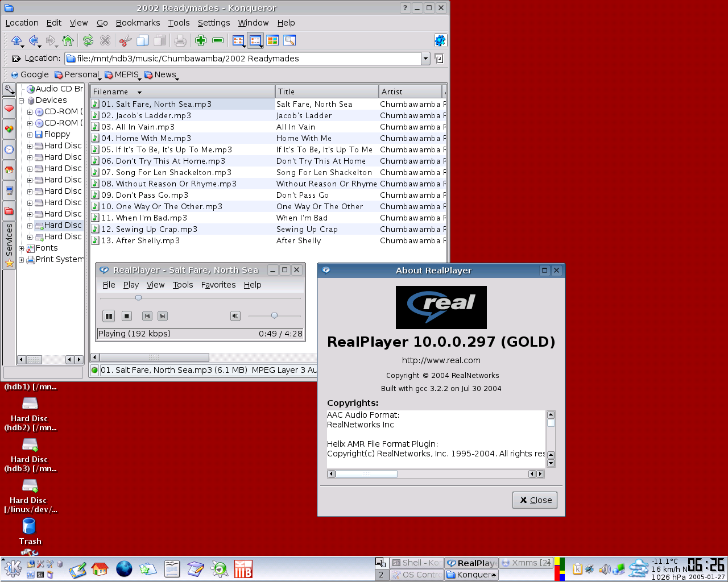This screenshot has height=582, width=728.
Task: Switch to Shell - Konsole taskbar entry
Action: pyautogui.click(x=416, y=563)
